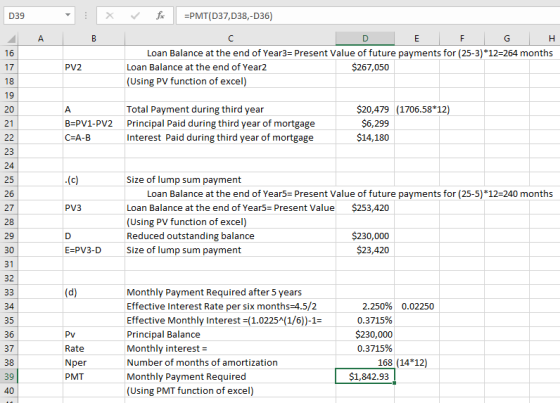
Task: Click the 2.250% rate cell
Action: click(x=365, y=307)
